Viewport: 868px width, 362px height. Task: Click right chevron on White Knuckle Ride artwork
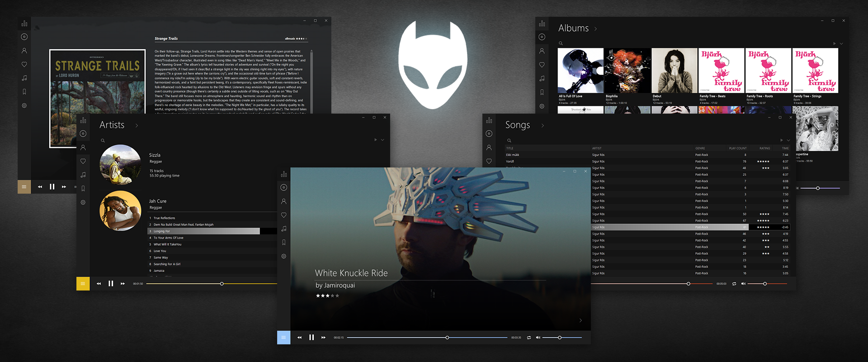(x=580, y=320)
